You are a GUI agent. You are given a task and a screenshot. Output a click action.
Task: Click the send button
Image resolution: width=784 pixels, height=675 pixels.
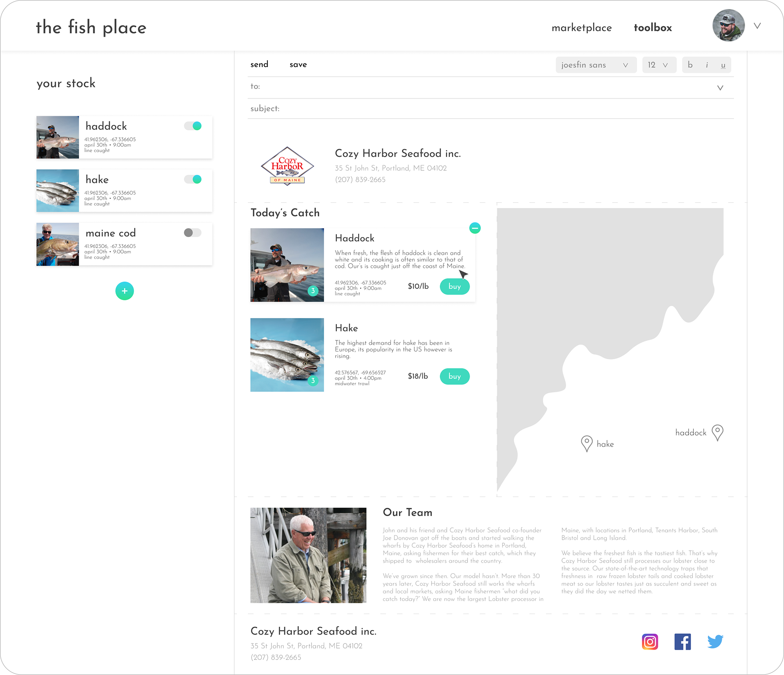tap(259, 65)
